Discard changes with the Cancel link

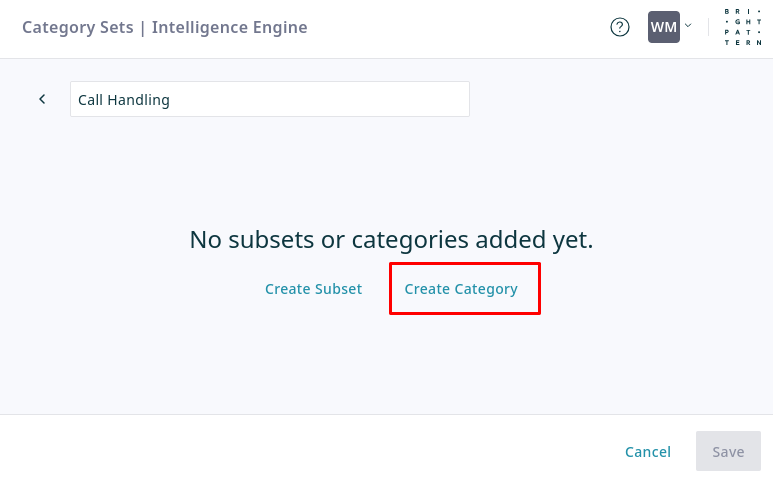pyautogui.click(x=648, y=451)
